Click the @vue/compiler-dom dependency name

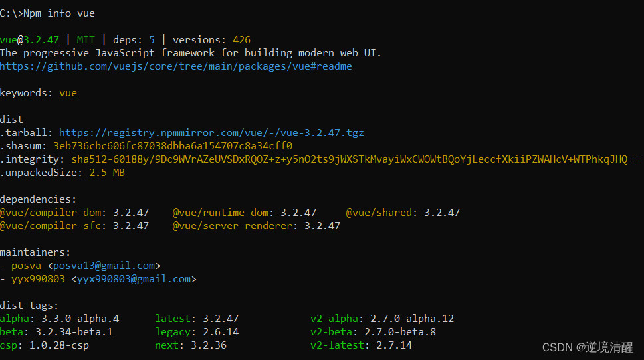[x=51, y=213]
